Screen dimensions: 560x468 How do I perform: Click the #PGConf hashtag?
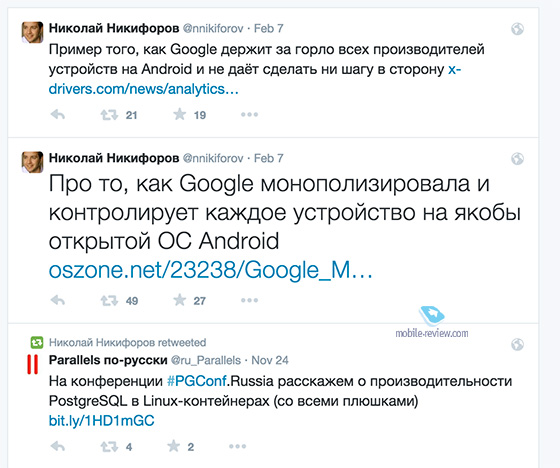[x=197, y=382]
